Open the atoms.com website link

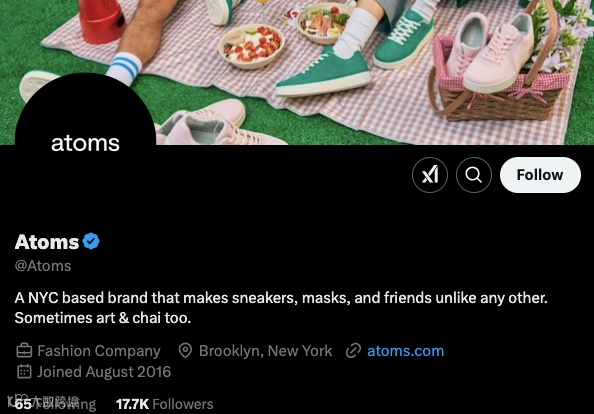(x=405, y=351)
